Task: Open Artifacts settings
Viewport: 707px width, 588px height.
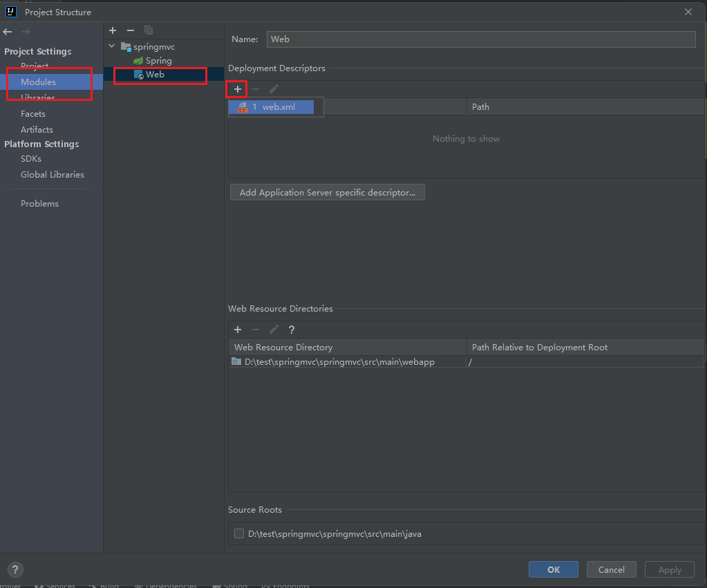Action: 37,130
